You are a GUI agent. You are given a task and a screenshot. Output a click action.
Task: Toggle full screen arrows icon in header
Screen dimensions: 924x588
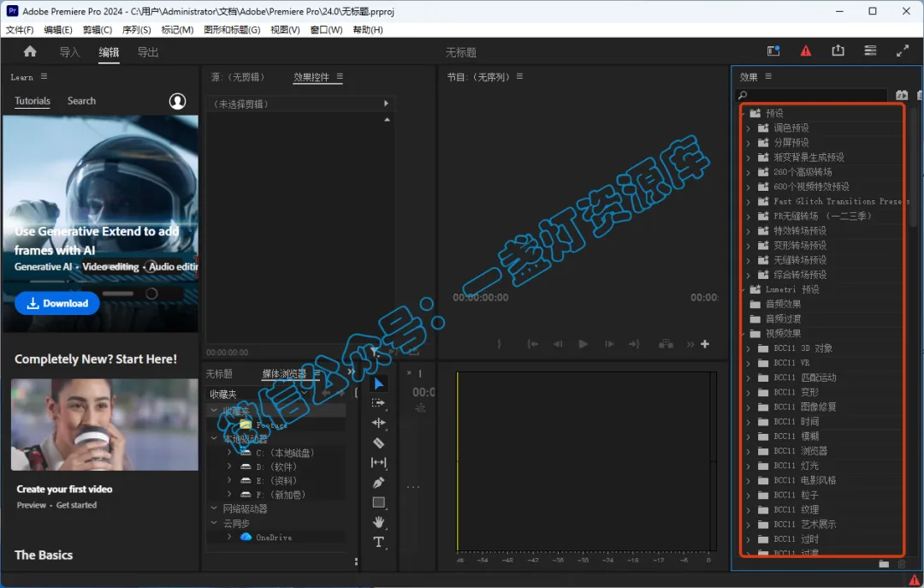(x=903, y=51)
